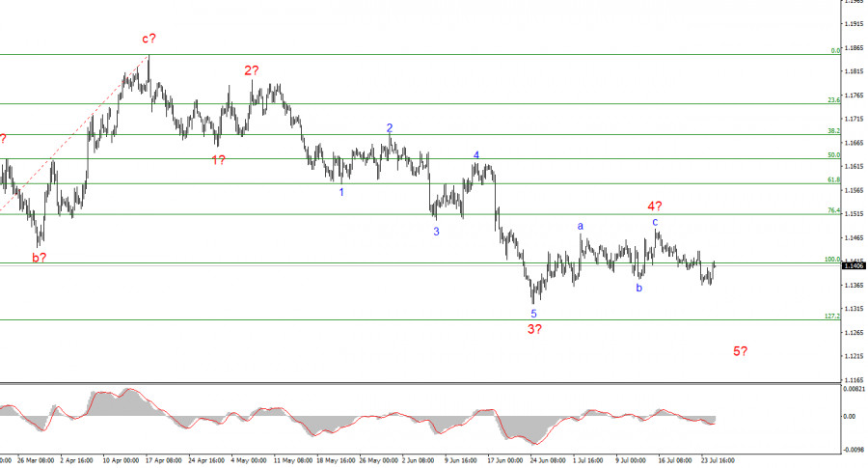This screenshot has width=868, height=468.
Task: Click the "26 Mar 08:00" time axis label
Action: coord(36,460)
